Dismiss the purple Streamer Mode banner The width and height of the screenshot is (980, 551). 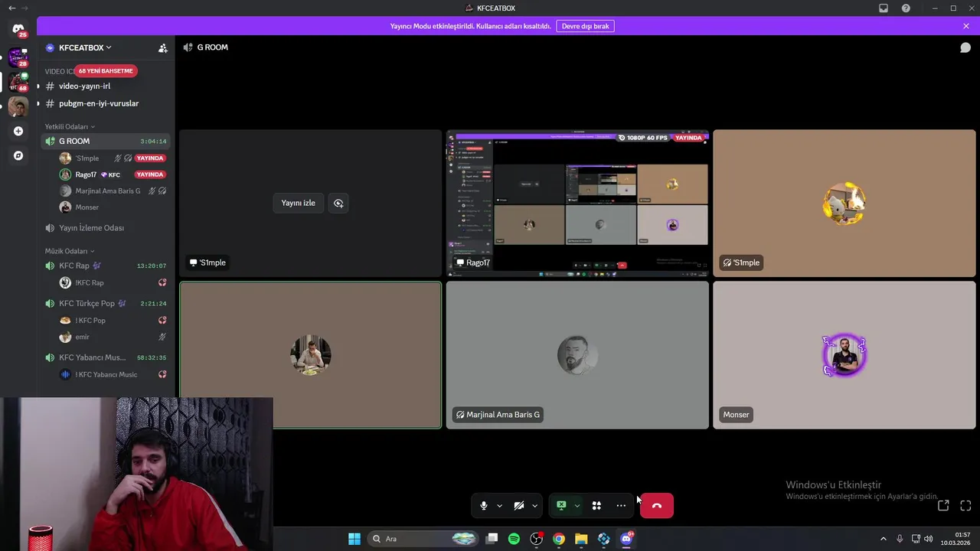[966, 26]
